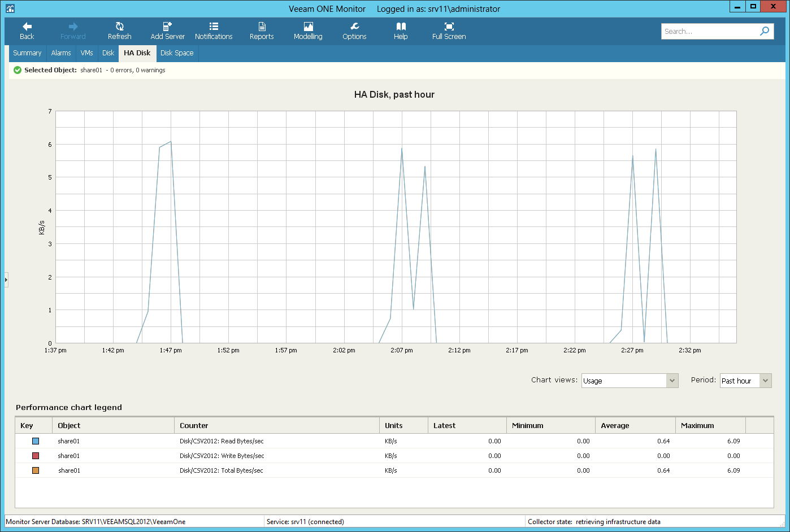Click the HA Disk, past hour chart title
Image resolution: width=790 pixels, height=532 pixels.
(394, 94)
